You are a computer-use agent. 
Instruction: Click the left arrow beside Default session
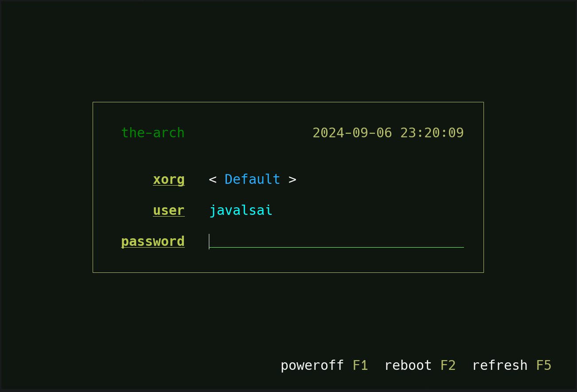pos(213,180)
